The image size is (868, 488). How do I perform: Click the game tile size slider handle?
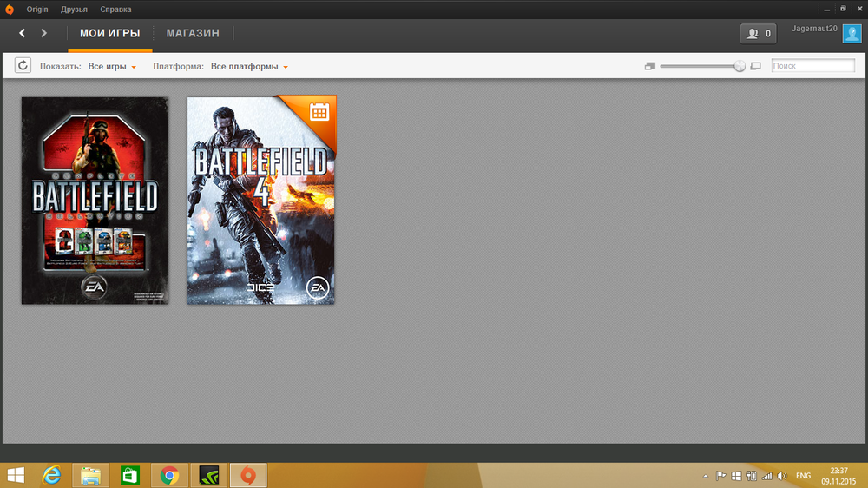[x=740, y=66]
